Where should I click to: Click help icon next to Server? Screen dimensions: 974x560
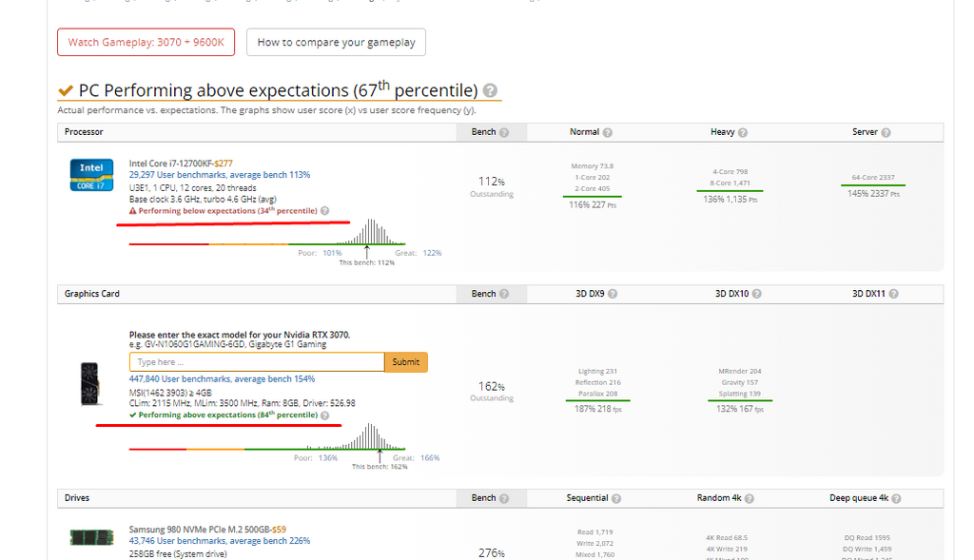click(x=886, y=132)
